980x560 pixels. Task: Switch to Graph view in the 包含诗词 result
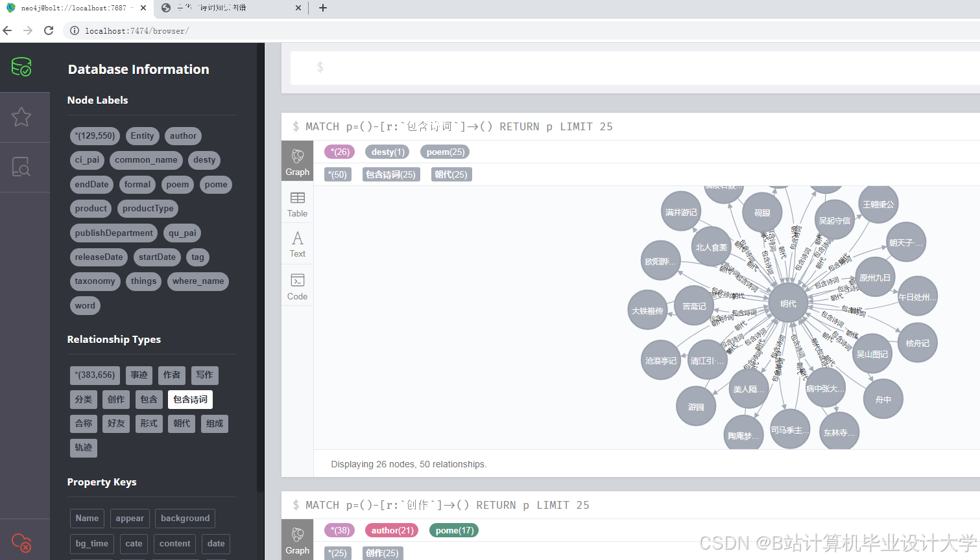pos(298,161)
